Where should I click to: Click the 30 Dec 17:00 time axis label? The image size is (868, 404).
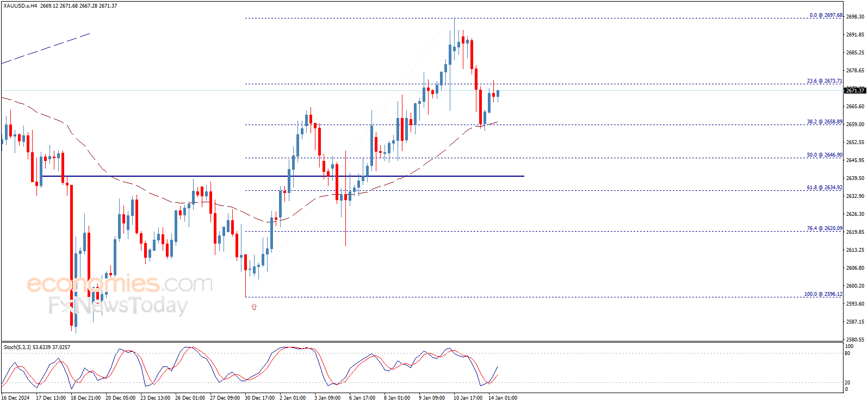(259, 398)
